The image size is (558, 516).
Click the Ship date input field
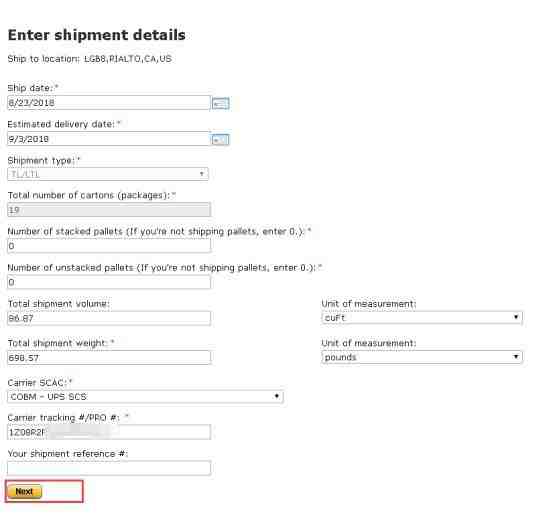tap(109, 103)
